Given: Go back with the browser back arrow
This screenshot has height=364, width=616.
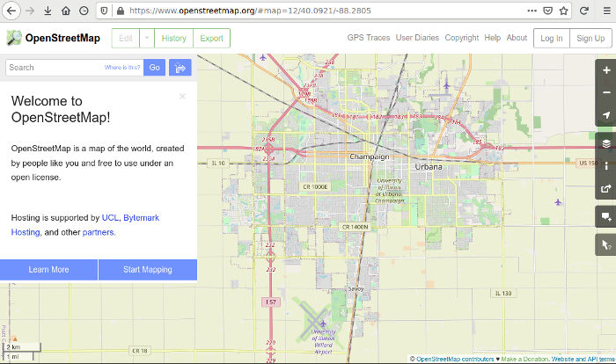Looking at the screenshot, I should pos(11,11).
